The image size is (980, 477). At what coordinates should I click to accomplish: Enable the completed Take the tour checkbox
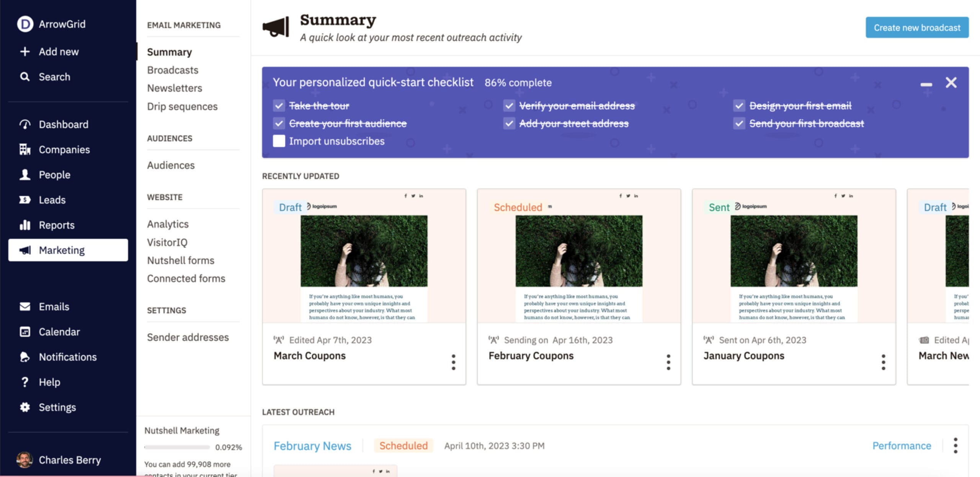279,105
